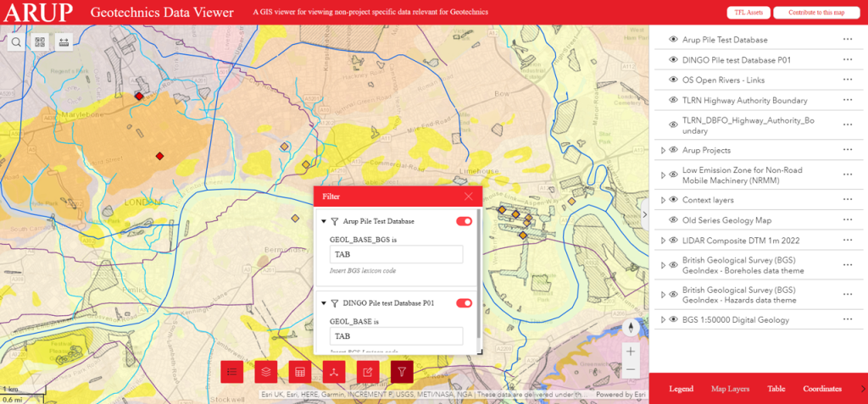Image resolution: width=868 pixels, height=404 pixels.
Task: Hide the Arup Pile Test Database layer
Action: [x=673, y=39]
